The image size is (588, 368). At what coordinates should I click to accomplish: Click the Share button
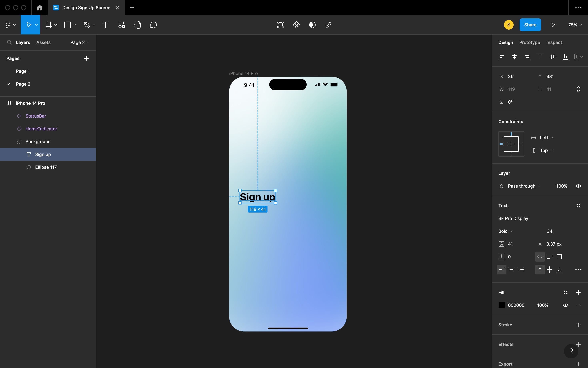[530, 25]
